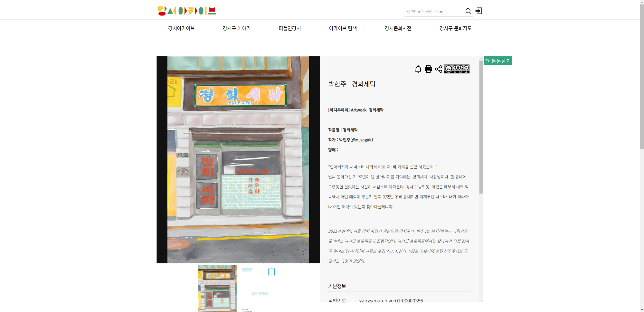Click the large 경희세탁 artwork image
Screen dimensions: 644x312
[238, 160]
